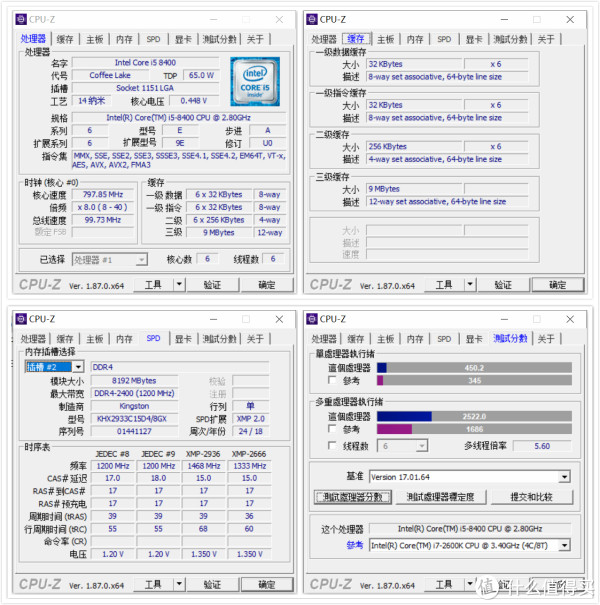Click the single-thread 450.2 score bar

[x=474, y=368]
